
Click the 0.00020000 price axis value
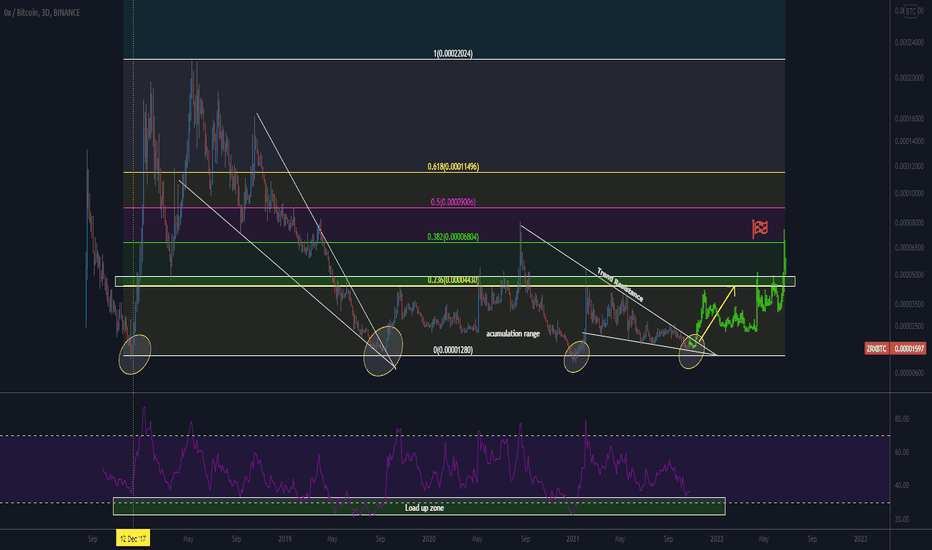pos(909,78)
